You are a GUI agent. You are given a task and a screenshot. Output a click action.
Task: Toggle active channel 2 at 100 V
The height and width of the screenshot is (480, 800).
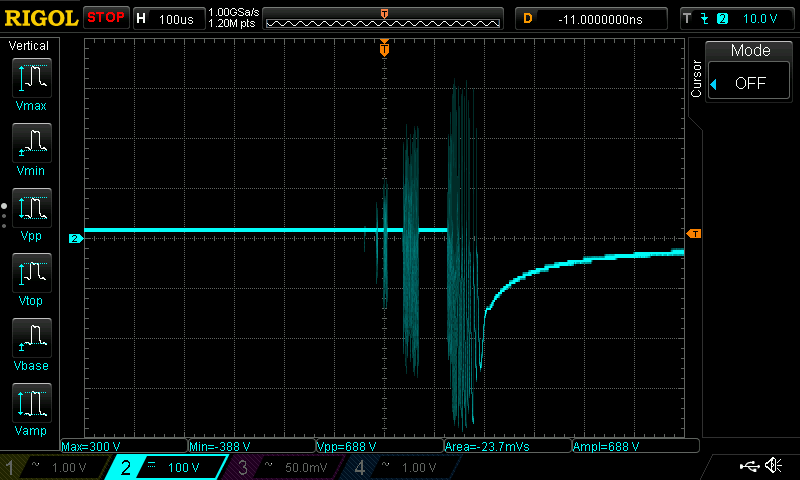[x=168, y=467]
